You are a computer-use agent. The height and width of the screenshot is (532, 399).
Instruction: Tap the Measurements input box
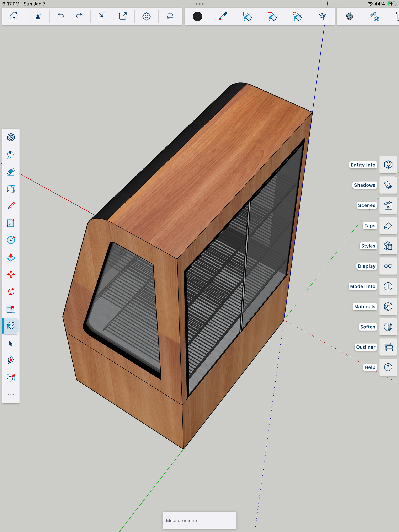199,520
